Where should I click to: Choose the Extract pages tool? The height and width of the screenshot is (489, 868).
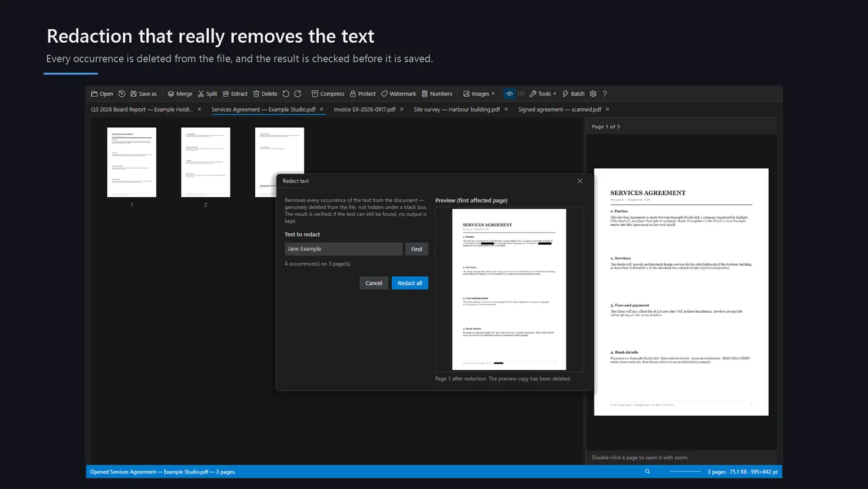(x=235, y=94)
